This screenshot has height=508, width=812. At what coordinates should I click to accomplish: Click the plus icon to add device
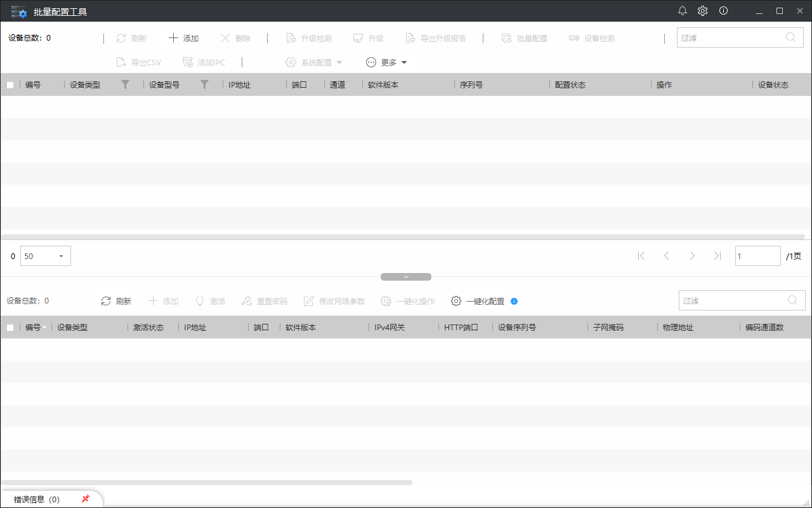173,38
